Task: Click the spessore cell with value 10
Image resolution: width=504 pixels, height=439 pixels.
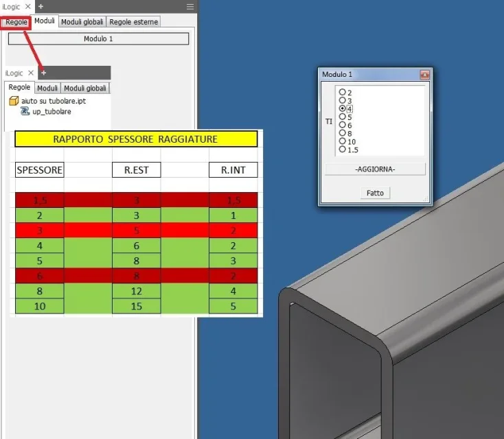Action: (x=40, y=307)
